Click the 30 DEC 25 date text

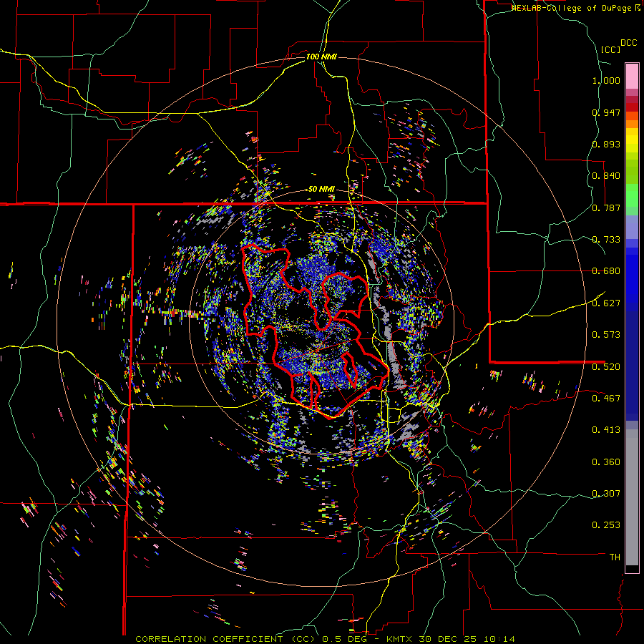(x=447, y=639)
